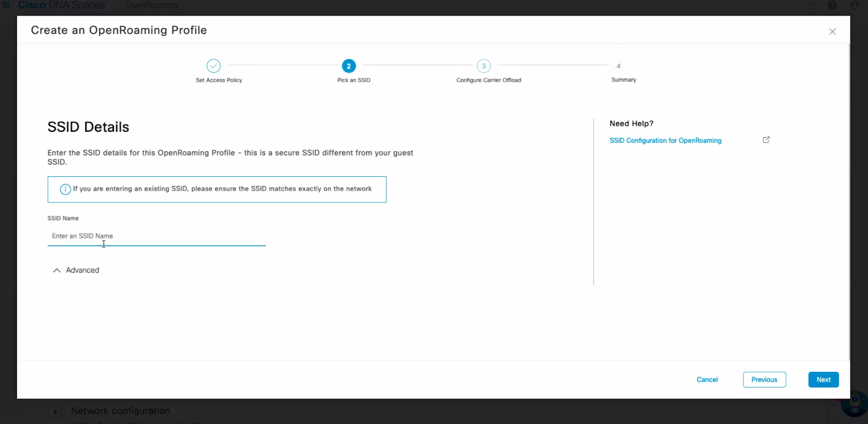
Task: Click the Cisco DNA Spaces logo text
Action: click(62, 5)
